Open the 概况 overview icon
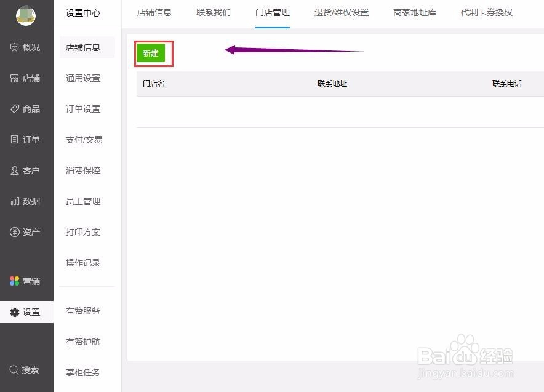 15,47
